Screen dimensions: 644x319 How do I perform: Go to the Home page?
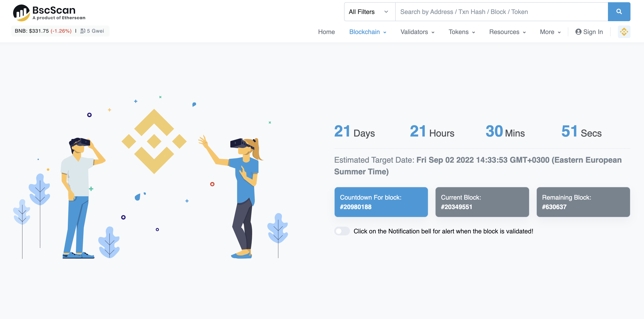coord(326,32)
